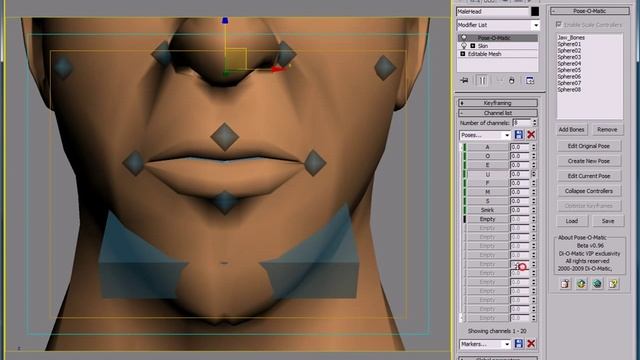Click the Smirk channel value field
The height and width of the screenshot is (360, 640).
click(519, 210)
